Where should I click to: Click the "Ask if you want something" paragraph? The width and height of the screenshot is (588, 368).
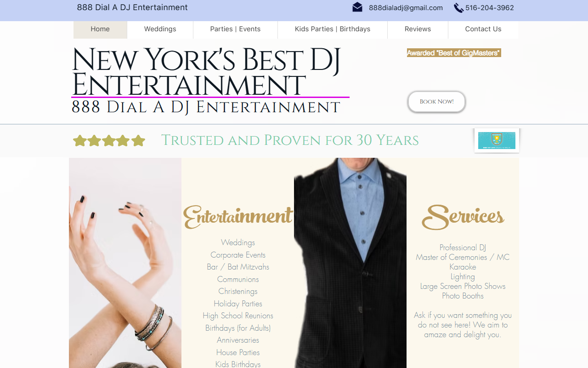click(x=463, y=325)
